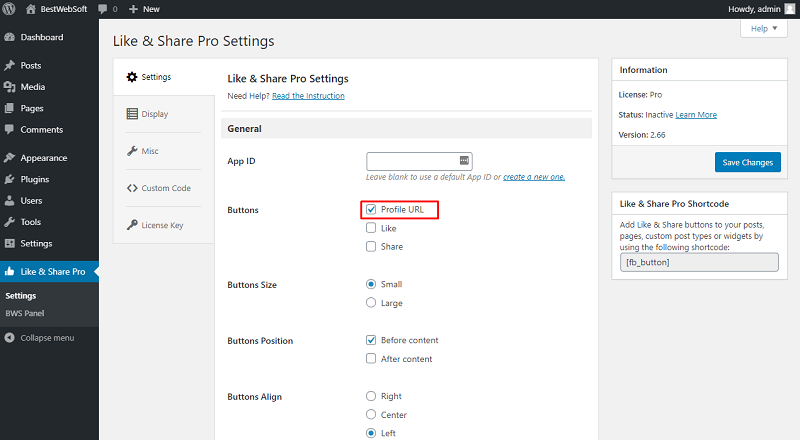800x440 pixels.
Task: Click the License Key key icon
Action: click(x=132, y=225)
